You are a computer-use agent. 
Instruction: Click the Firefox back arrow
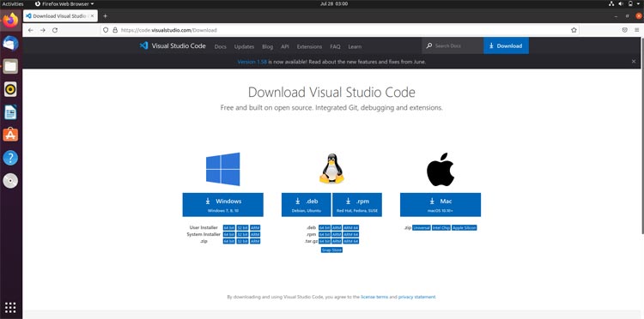click(x=31, y=30)
